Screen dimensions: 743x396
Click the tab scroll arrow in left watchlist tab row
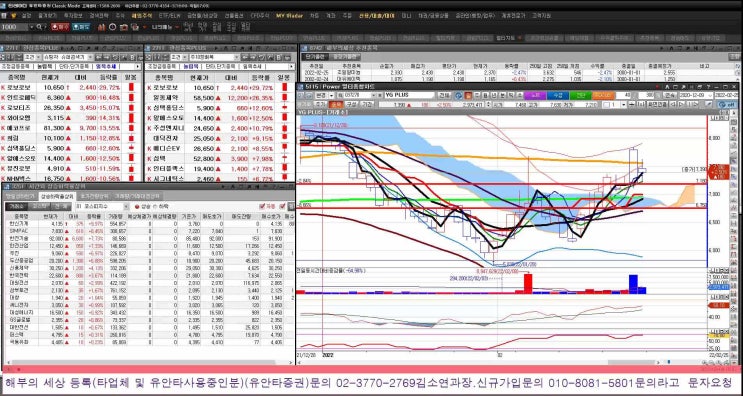pyautogui.click(x=138, y=66)
